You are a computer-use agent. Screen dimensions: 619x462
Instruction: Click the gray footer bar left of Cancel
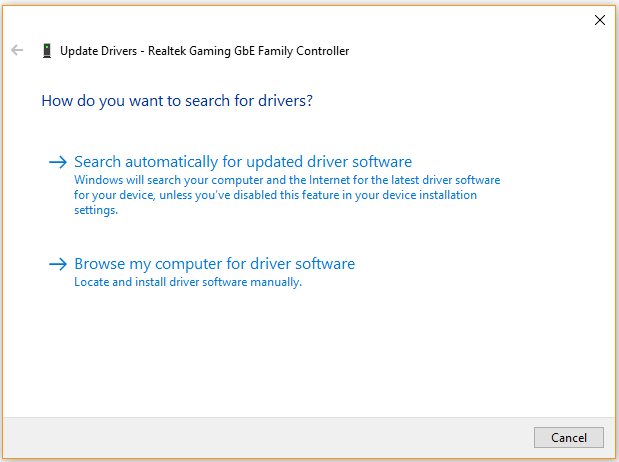click(x=268, y=437)
